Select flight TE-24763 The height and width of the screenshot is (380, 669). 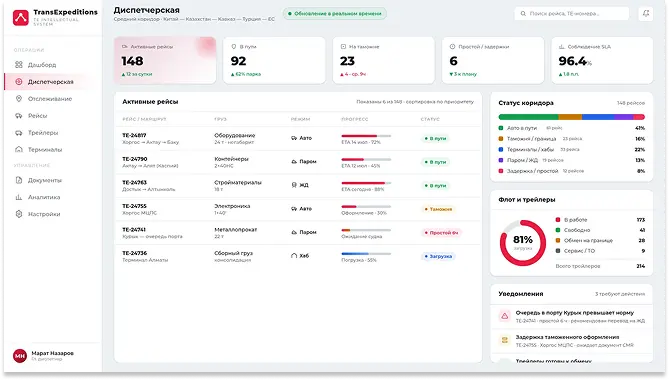tap(298, 186)
